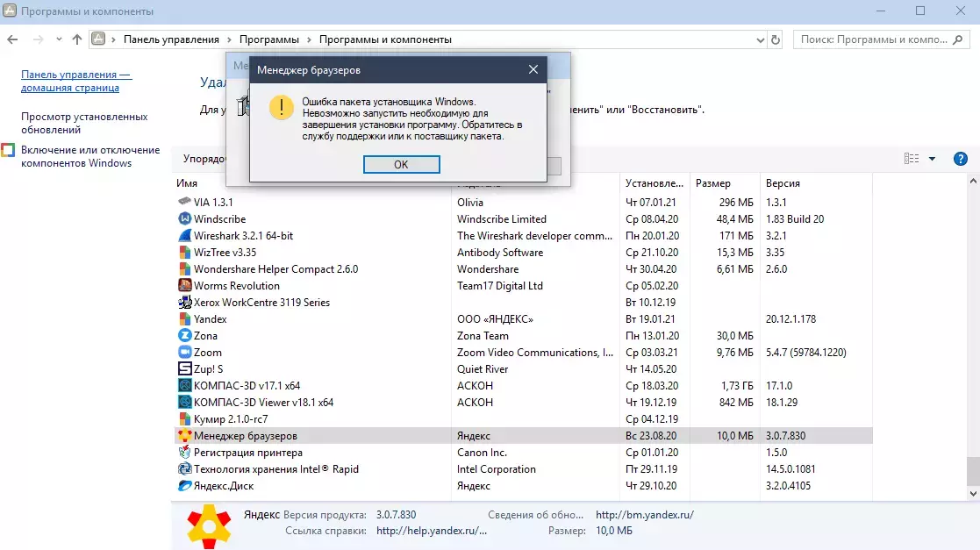Minimize the Программы и компоненты window

click(x=881, y=11)
